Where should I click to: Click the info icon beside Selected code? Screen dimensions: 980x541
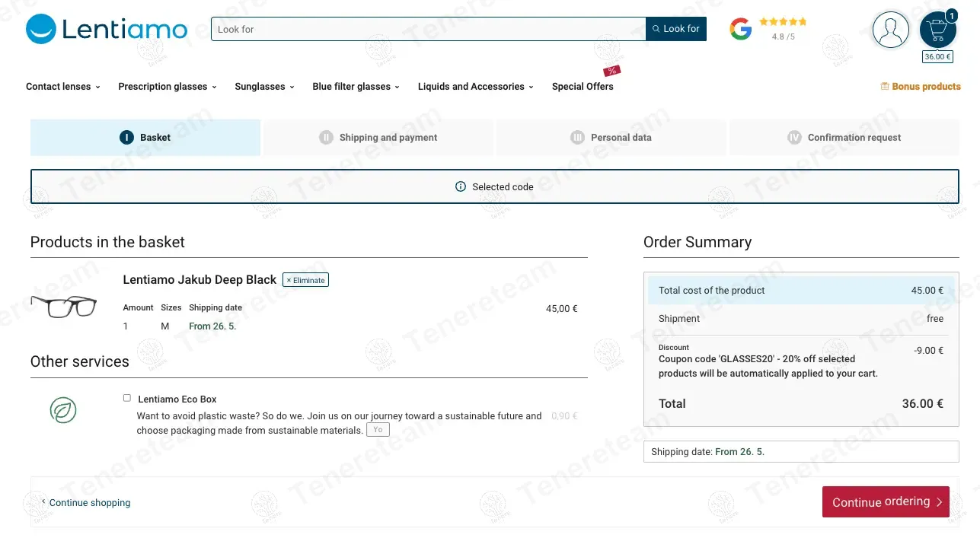[x=460, y=186]
